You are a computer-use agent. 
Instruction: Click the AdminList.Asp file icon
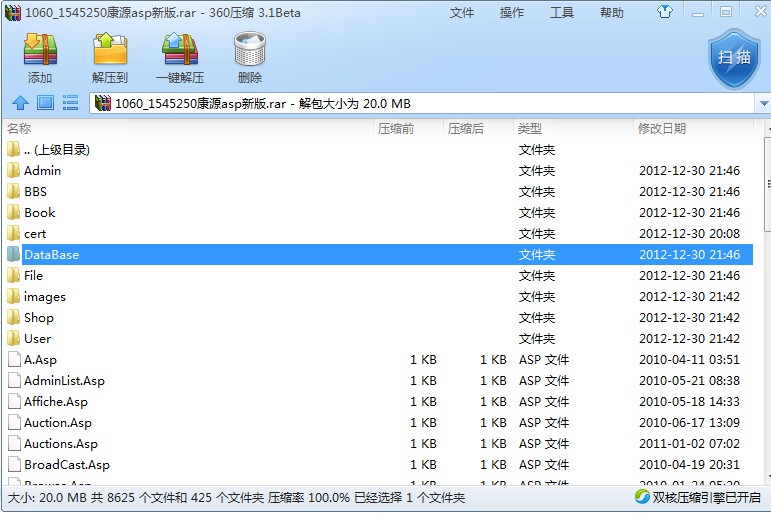pyautogui.click(x=15, y=381)
